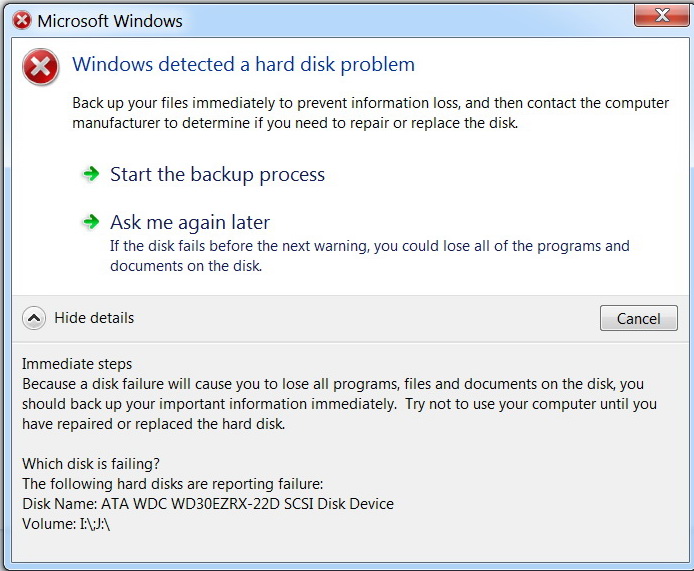Click the Hide details label
Image resolution: width=694 pixels, height=571 pixels.
tap(94, 318)
